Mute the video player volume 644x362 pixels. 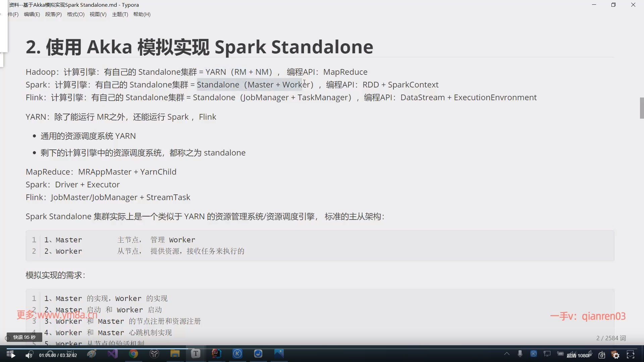(x=29, y=355)
